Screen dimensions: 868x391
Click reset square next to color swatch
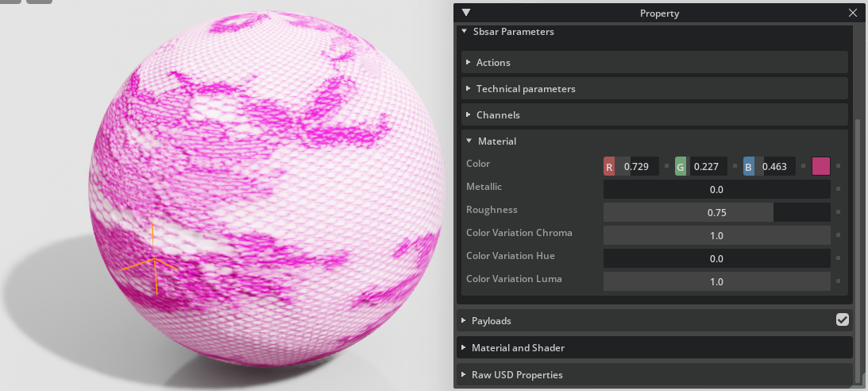coord(838,165)
